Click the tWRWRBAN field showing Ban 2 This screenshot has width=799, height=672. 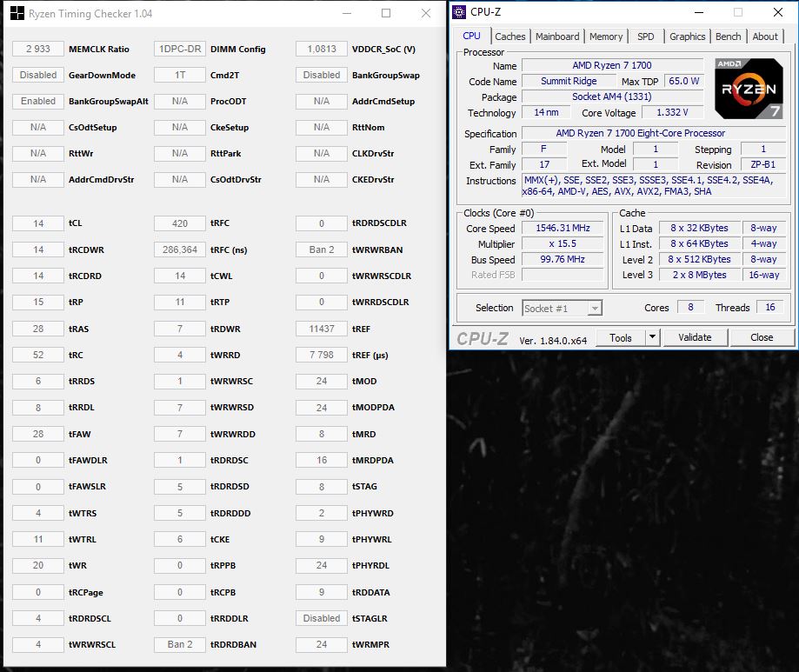(x=322, y=250)
